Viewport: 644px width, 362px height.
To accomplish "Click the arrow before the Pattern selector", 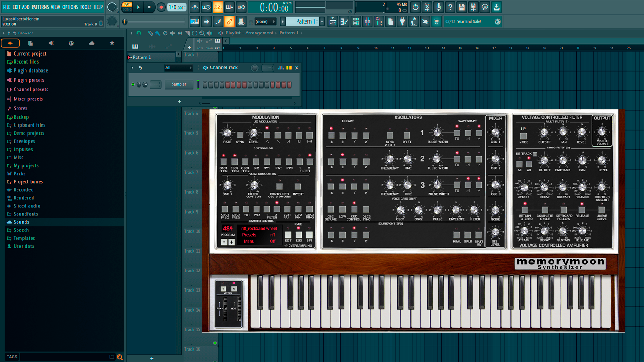I will pyautogui.click(x=283, y=21).
